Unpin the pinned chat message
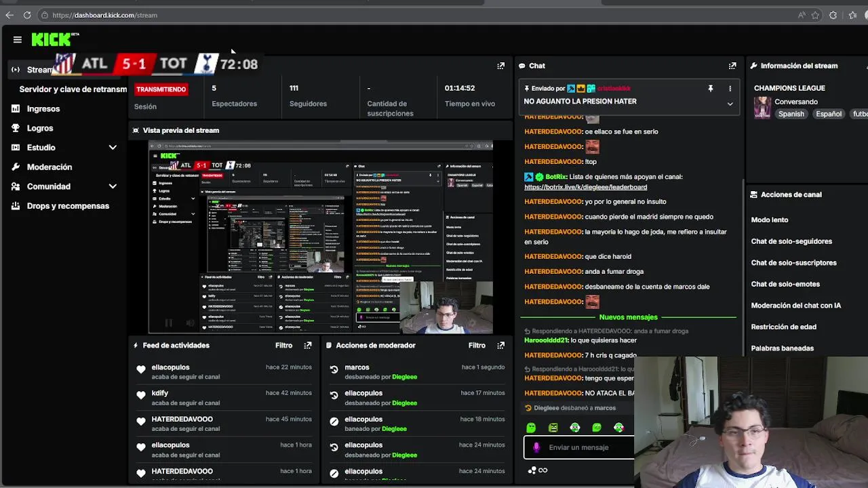The height and width of the screenshot is (488, 868). (711, 89)
